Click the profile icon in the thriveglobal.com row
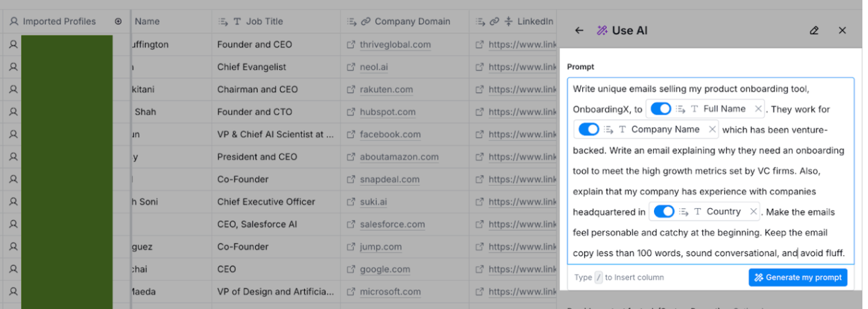The height and width of the screenshot is (309, 868). [13, 45]
